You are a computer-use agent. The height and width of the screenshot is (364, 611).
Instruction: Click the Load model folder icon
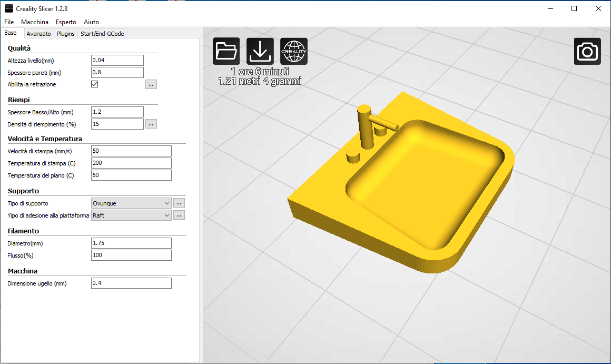[226, 51]
